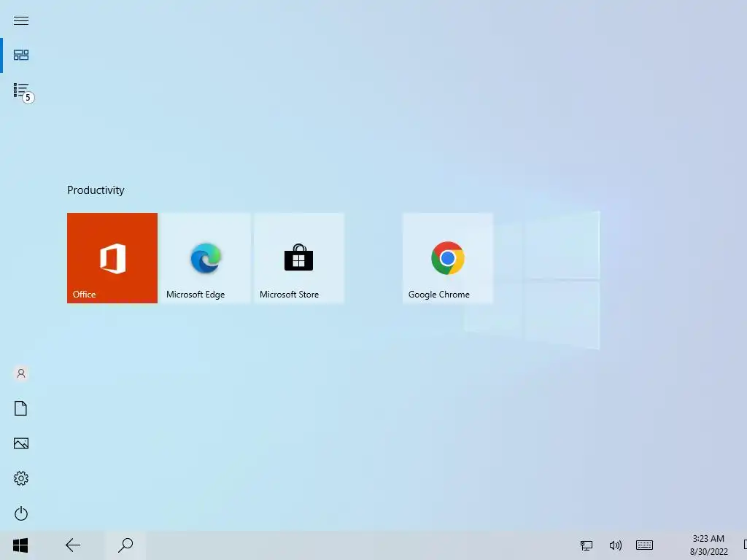Open the user account icon

[21, 373]
